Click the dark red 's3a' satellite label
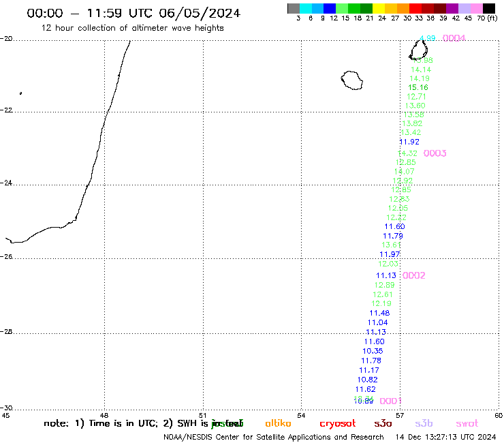Image resolution: width=504 pixels, height=443 pixels. (x=383, y=423)
